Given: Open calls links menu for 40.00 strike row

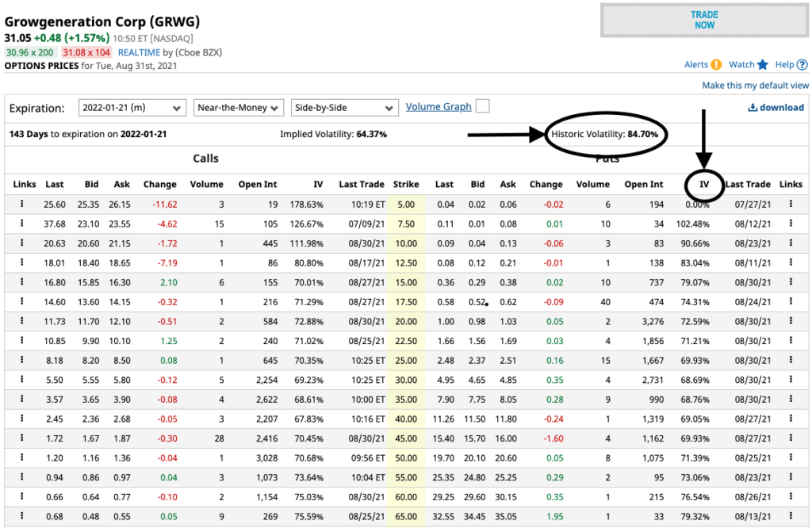Looking at the screenshot, I should pyautogui.click(x=21, y=419).
